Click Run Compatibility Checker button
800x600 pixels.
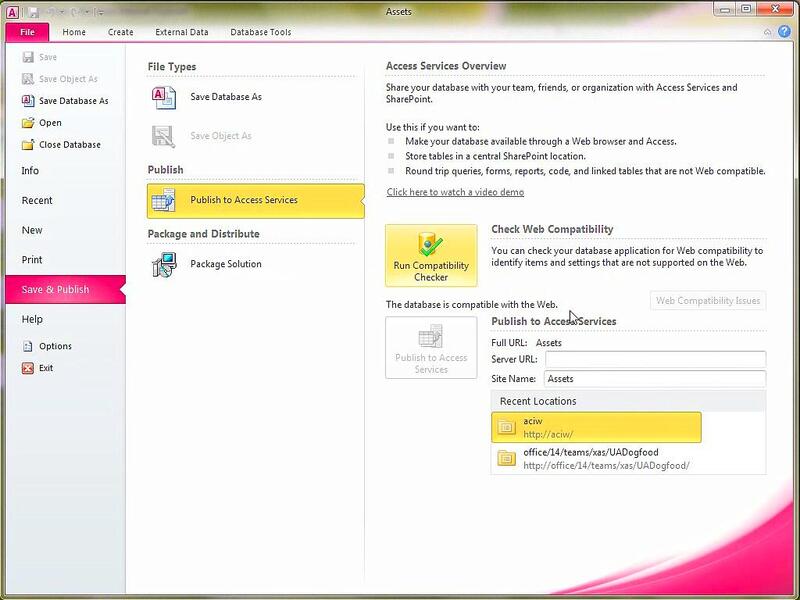point(431,256)
